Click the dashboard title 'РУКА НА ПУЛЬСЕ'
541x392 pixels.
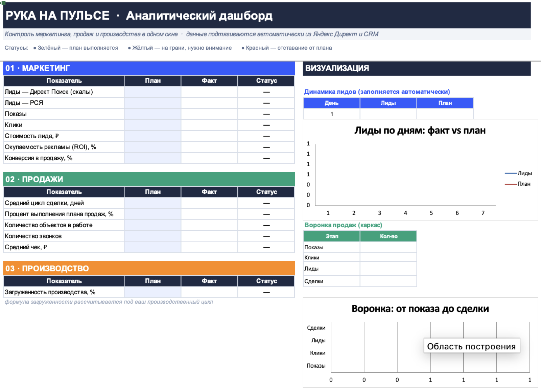click(x=57, y=16)
